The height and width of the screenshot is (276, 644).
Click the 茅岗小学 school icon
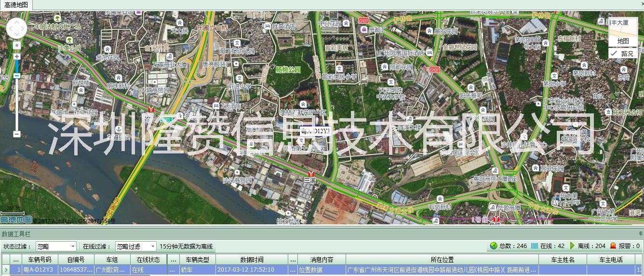tap(555, 76)
